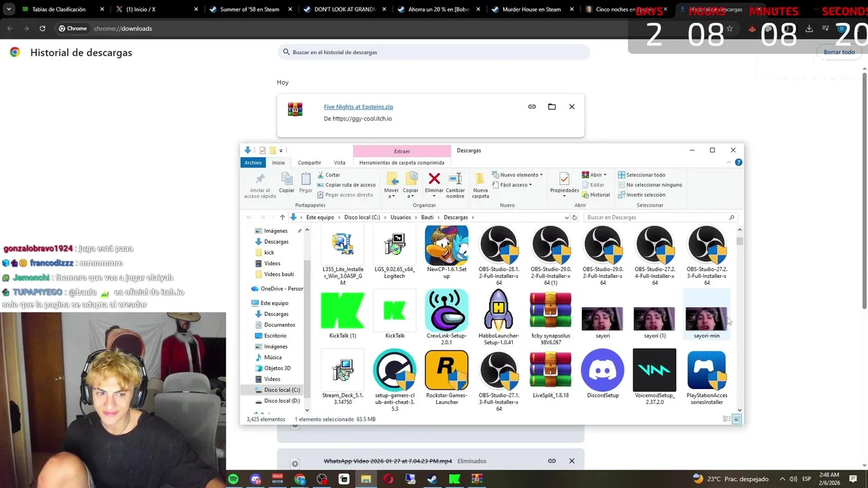Select the setup-gamers-club-anti-cheat icon
The image size is (868, 488).
[395, 370]
